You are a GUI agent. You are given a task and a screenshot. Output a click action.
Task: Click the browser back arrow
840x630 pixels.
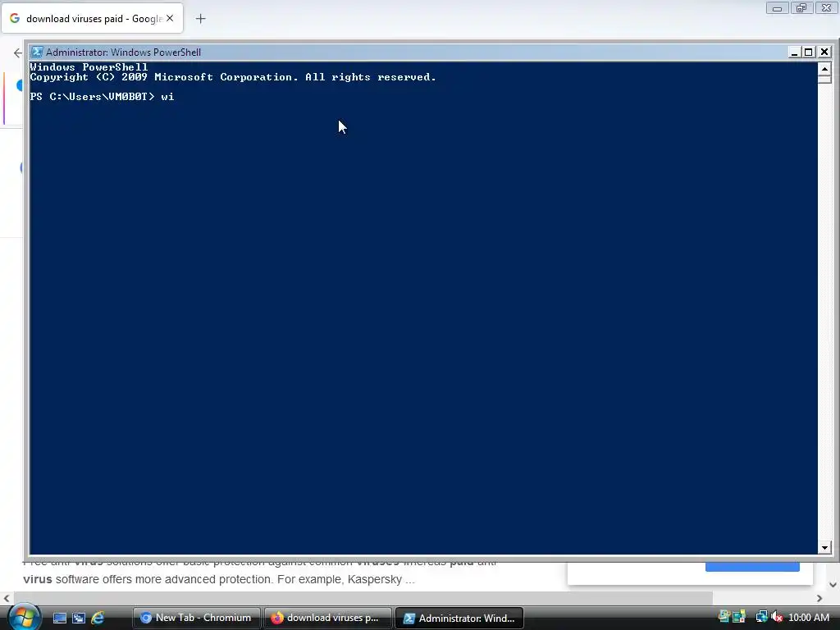tap(18, 52)
